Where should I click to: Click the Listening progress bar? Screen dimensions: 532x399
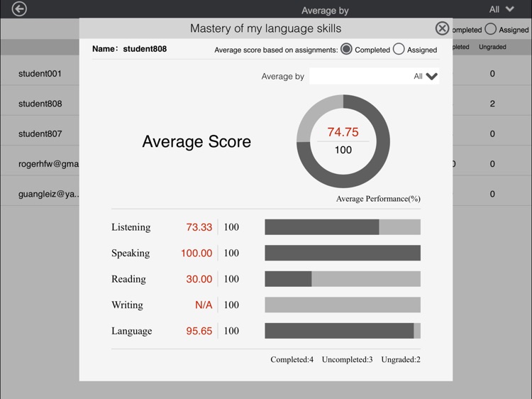[x=343, y=227]
